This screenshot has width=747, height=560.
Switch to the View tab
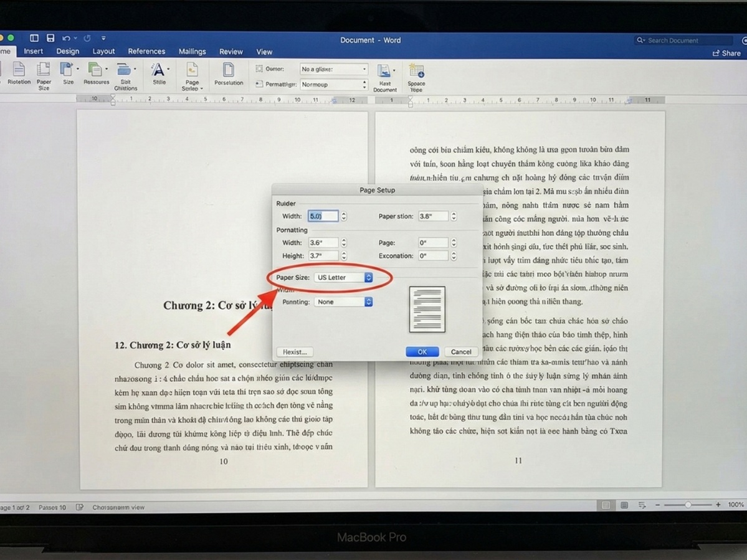[264, 52]
